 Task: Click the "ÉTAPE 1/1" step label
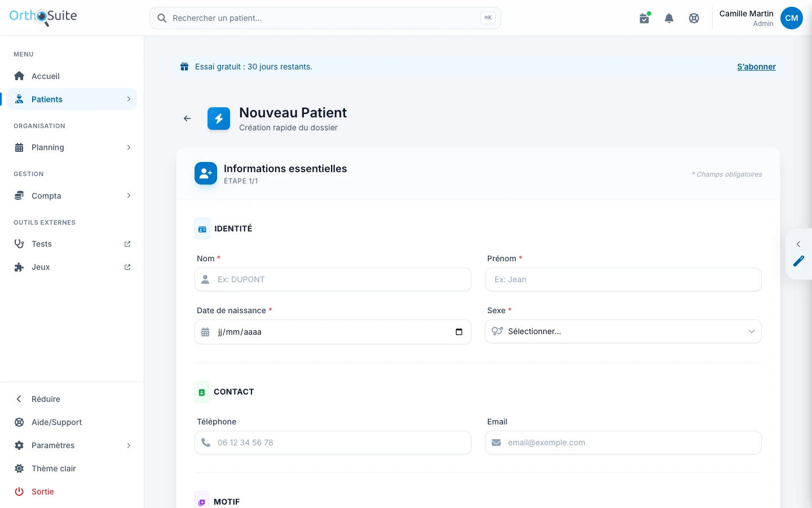point(241,181)
